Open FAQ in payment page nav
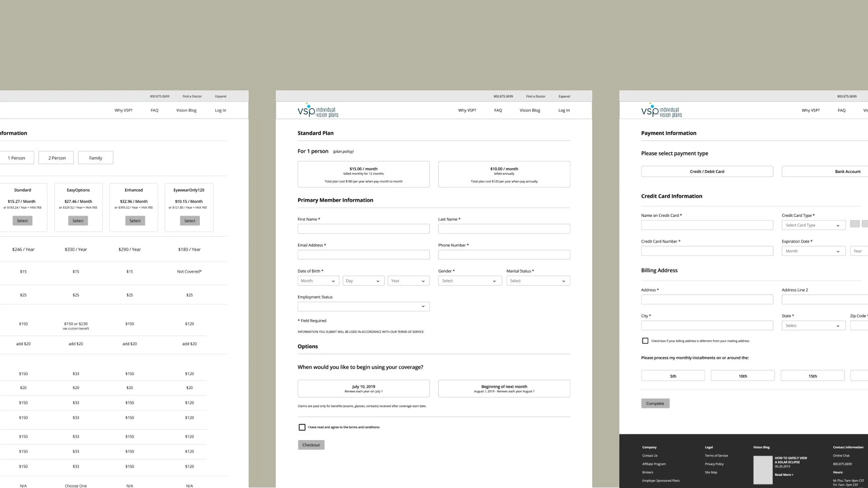Image resolution: width=868 pixels, height=488 pixels. tap(841, 110)
